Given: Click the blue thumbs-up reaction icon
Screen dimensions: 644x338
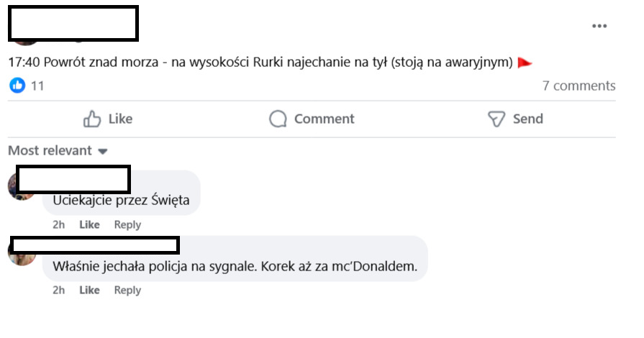Looking at the screenshot, I should 17,86.
